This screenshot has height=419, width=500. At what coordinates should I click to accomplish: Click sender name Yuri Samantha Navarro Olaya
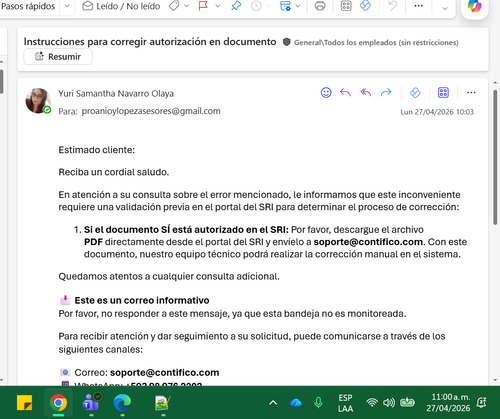pos(116,94)
